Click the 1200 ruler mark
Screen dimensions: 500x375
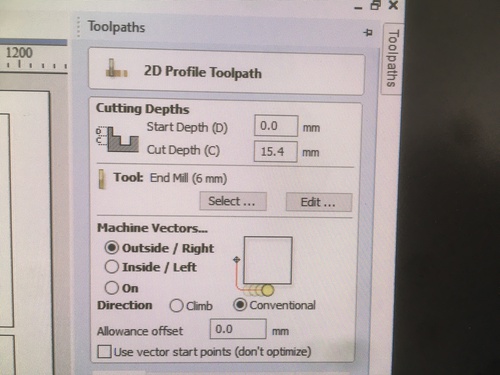coord(19,53)
